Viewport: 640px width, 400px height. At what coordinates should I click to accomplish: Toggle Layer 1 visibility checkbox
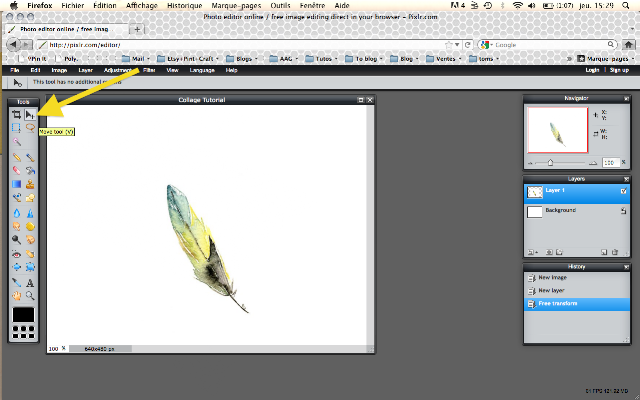point(623,191)
